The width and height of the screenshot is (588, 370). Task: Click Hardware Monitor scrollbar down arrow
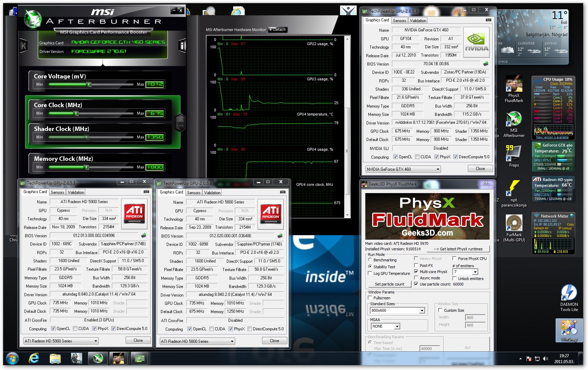pos(347,215)
